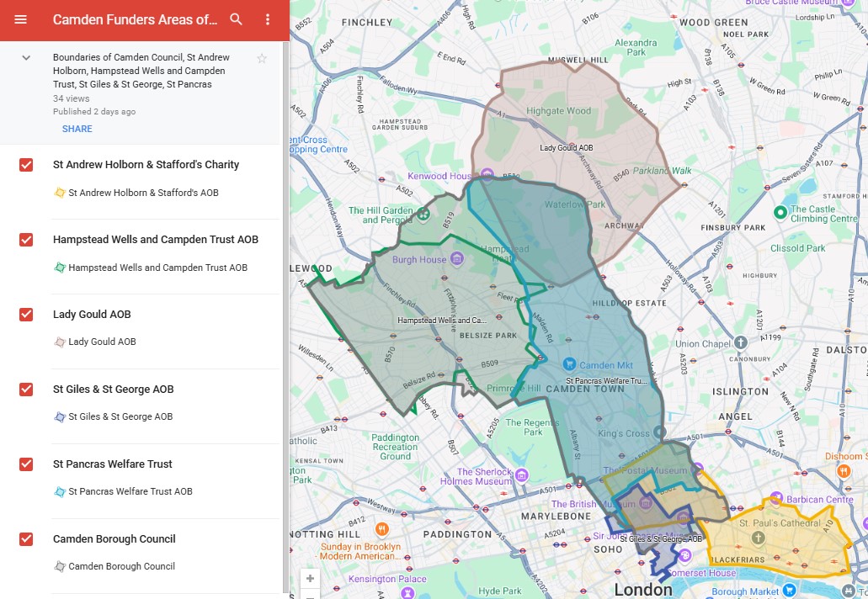Image resolution: width=868 pixels, height=599 pixels.
Task: Click the Alexandra Park map label
Action: 636,47
